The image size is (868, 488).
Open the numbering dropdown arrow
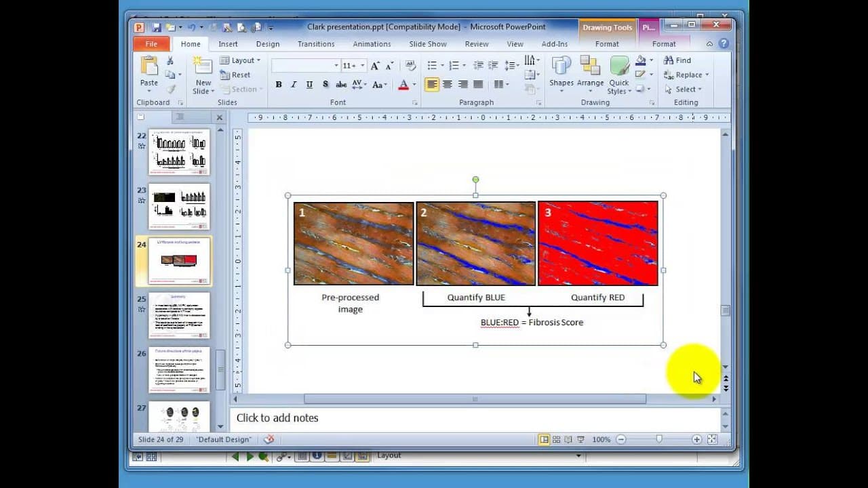463,66
